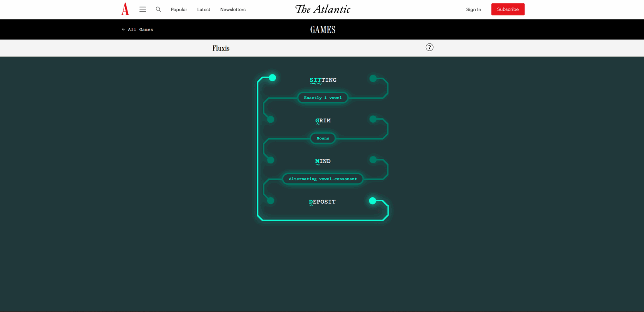Screen dimensions: 644x312
Task: Open the Fluxis help question mark
Action: pyautogui.click(x=429, y=47)
